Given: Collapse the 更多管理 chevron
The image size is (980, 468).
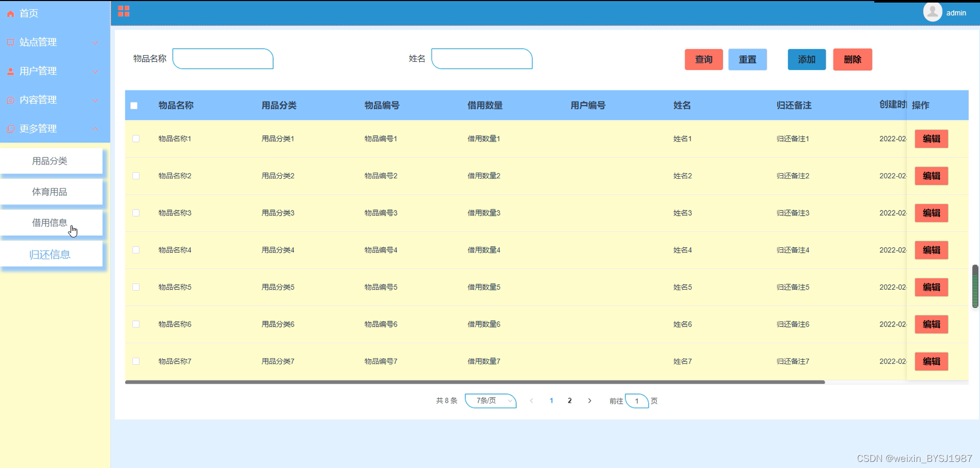Looking at the screenshot, I should pyautogui.click(x=95, y=129).
